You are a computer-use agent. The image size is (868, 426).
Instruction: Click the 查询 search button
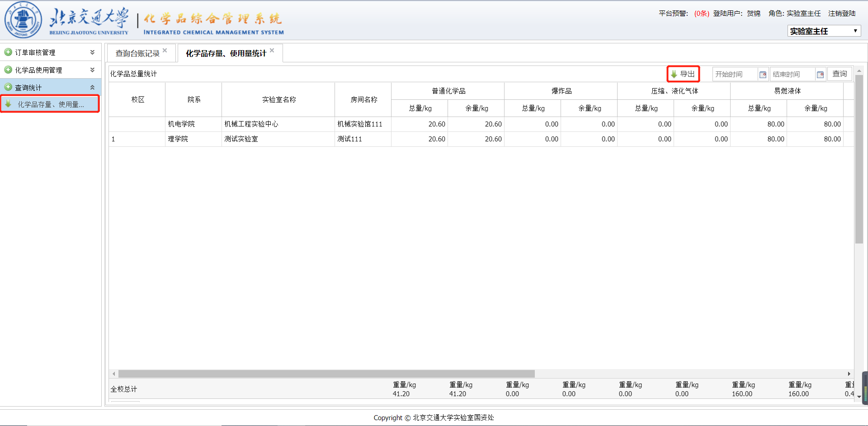click(840, 74)
